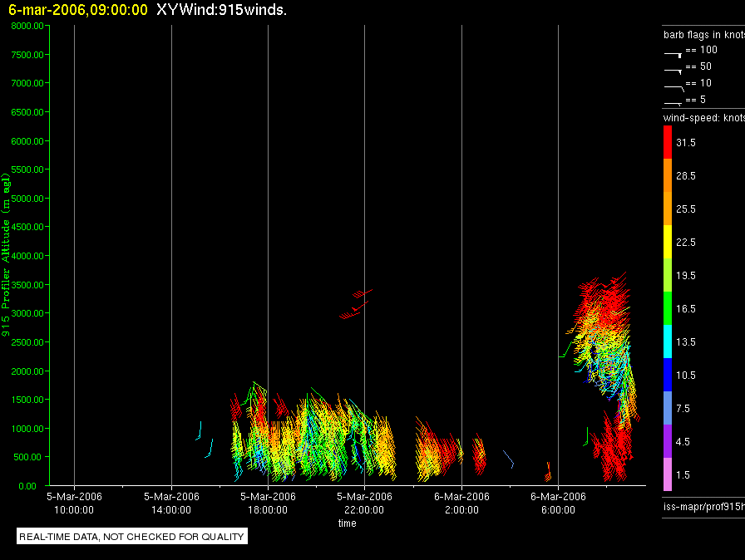Click the 7000.00 altitude tick label
This screenshot has width=745, height=560.
coord(27,83)
